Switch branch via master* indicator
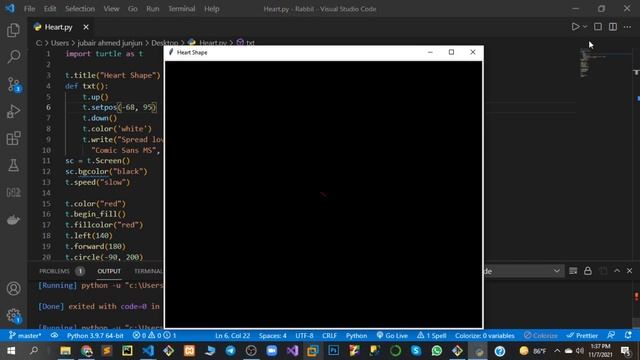640x360 pixels. tap(25, 336)
